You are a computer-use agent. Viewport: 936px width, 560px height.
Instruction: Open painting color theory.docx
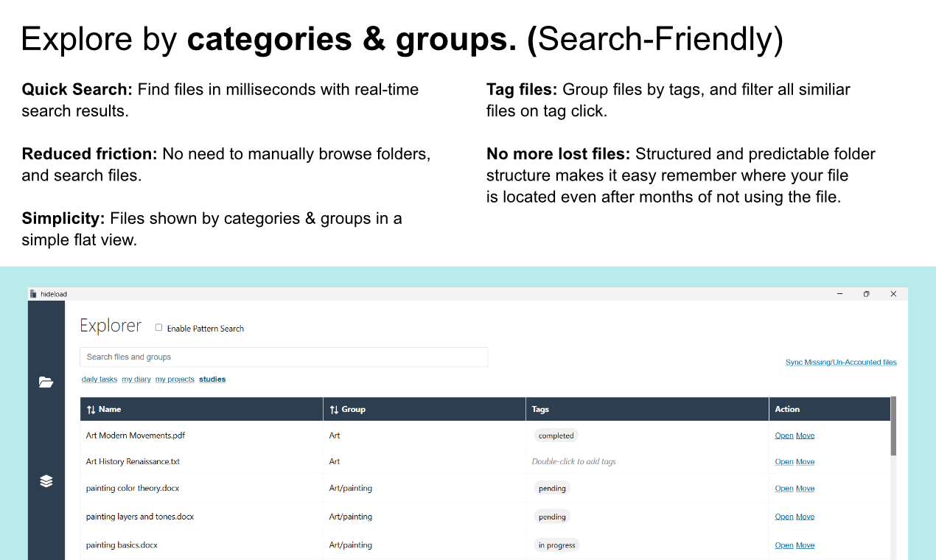(783, 489)
